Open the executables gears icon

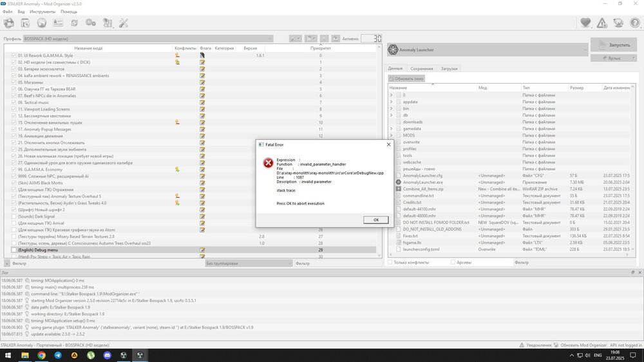91,23
